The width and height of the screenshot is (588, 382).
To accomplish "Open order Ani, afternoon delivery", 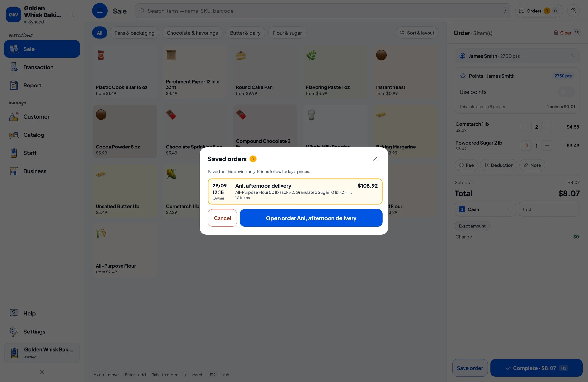I will coord(311,218).
